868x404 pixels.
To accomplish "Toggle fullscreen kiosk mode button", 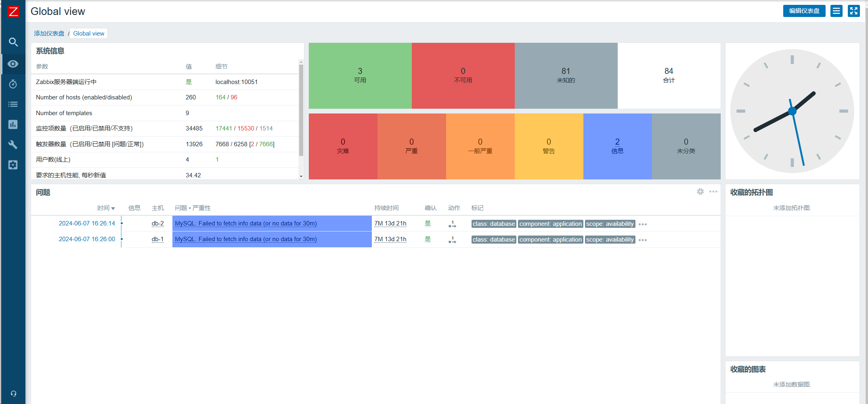I will [x=853, y=11].
